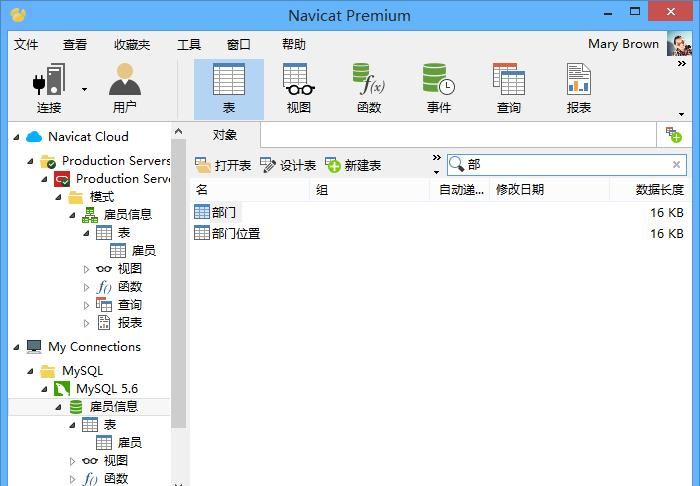The height and width of the screenshot is (486, 700).
Task: Select the 报表 report toolbar button
Action: (579, 89)
